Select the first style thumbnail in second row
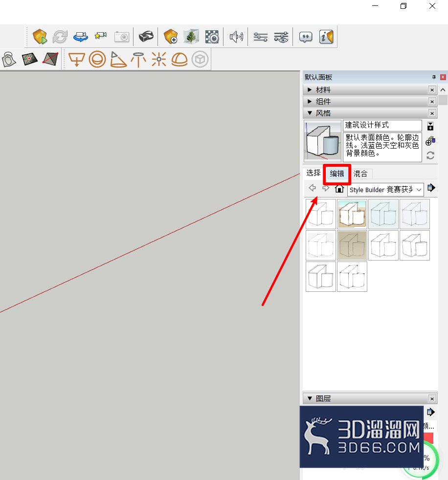This screenshot has width=448, height=480. (x=321, y=245)
